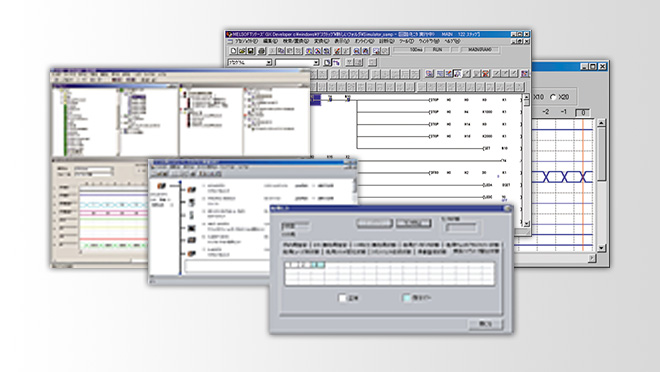Open the program type dropdown in GX Developer
Viewport: 660px width, 372px height.
[x=269, y=63]
